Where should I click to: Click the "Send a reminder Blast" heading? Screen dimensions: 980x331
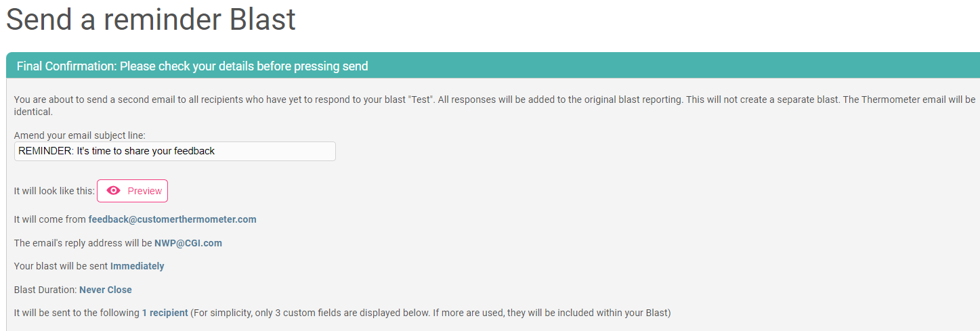(151, 20)
